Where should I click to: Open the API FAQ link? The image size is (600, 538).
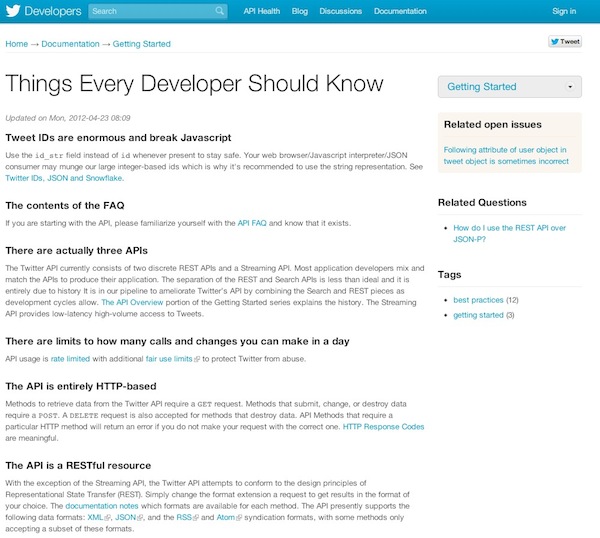tap(252, 223)
